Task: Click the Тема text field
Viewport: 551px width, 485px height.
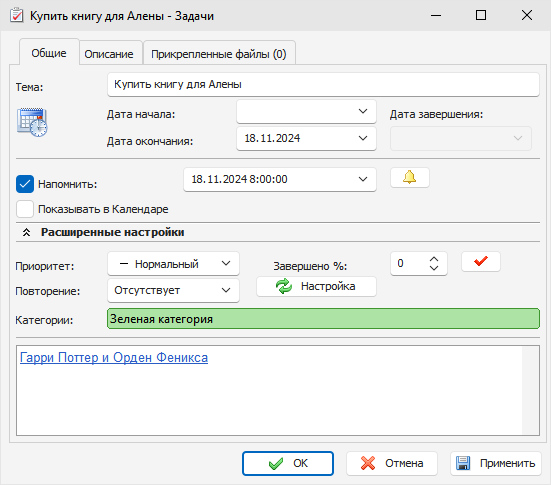Action: click(x=323, y=84)
